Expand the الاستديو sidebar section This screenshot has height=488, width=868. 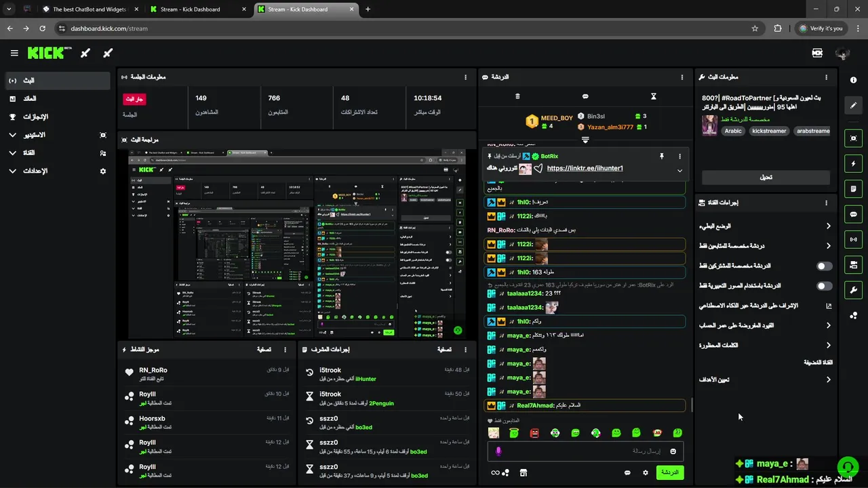[12, 135]
